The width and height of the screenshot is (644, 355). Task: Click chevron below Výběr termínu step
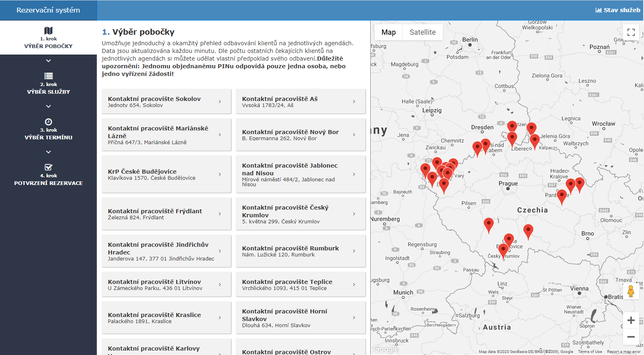coord(48,152)
